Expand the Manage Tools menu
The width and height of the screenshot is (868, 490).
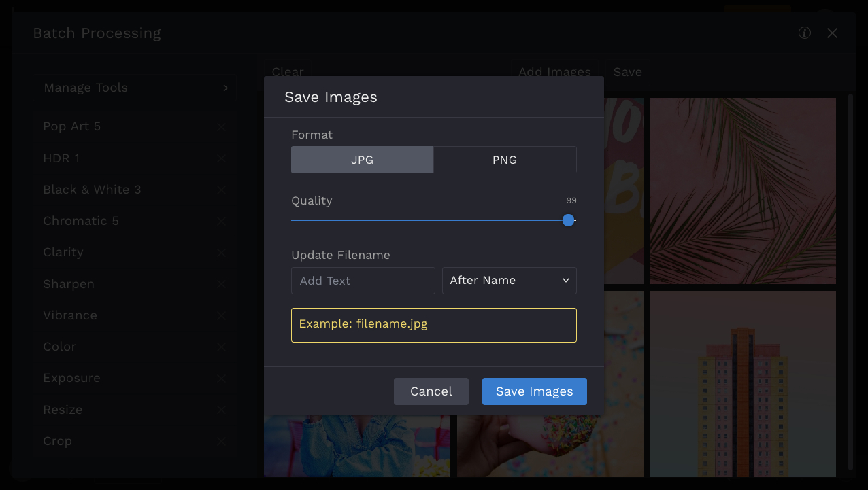135,88
